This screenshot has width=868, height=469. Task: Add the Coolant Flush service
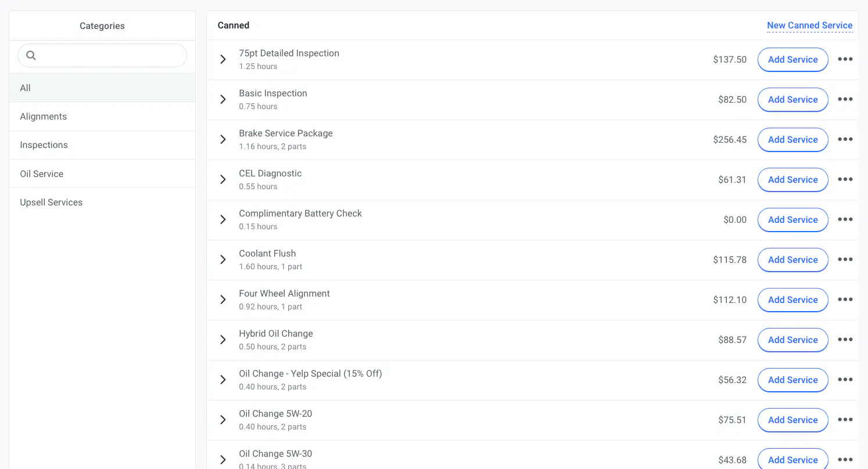tap(792, 259)
